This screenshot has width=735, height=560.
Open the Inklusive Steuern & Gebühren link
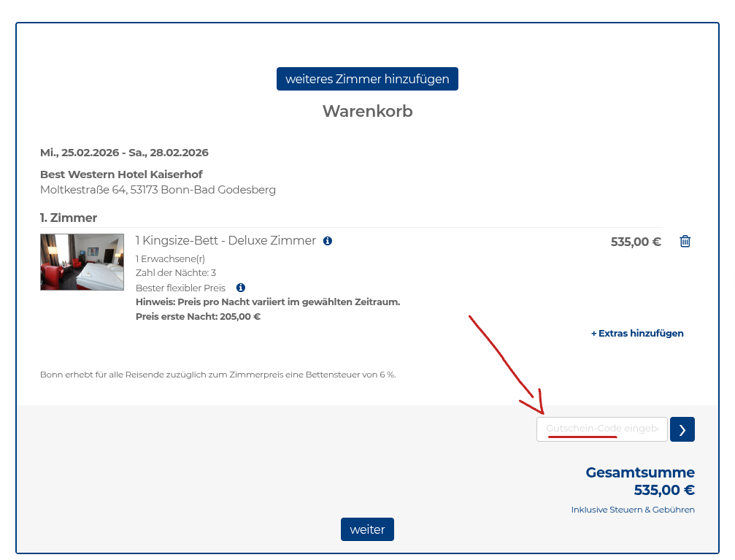coord(633,510)
